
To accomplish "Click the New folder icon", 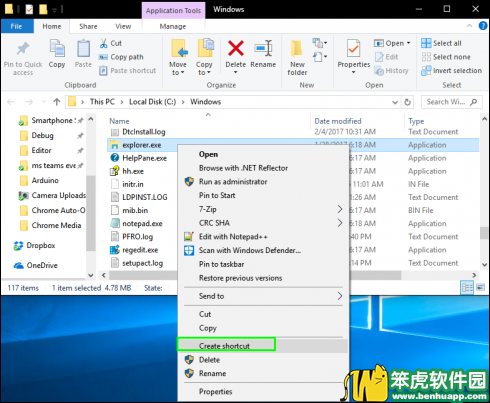I will click(x=297, y=49).
